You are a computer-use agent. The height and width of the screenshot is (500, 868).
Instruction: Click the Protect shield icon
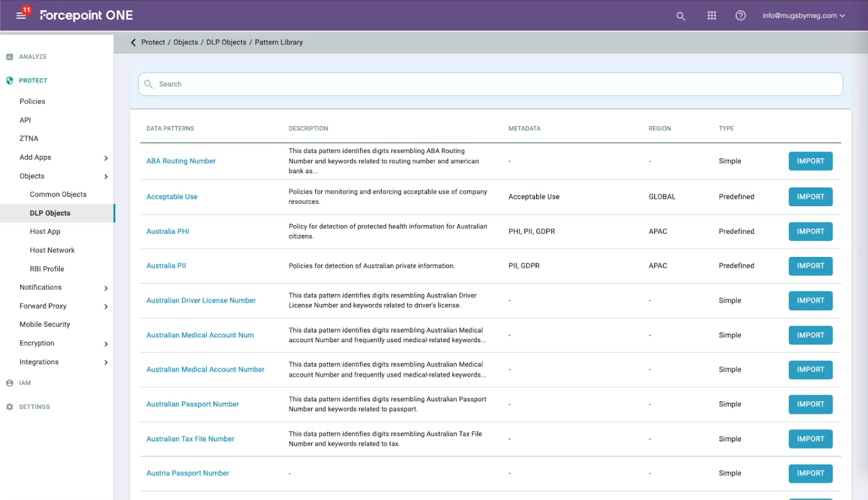pyautogui.click(x=9, y=80)
